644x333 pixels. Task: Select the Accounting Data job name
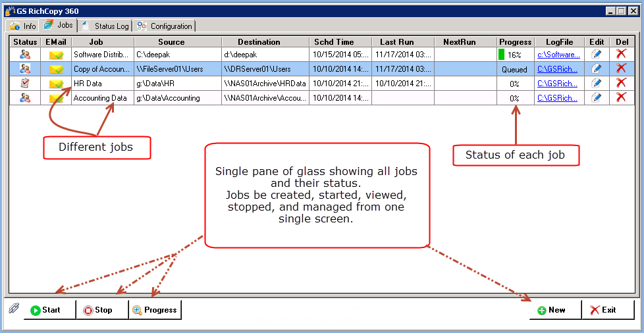(x=103, y=98)
